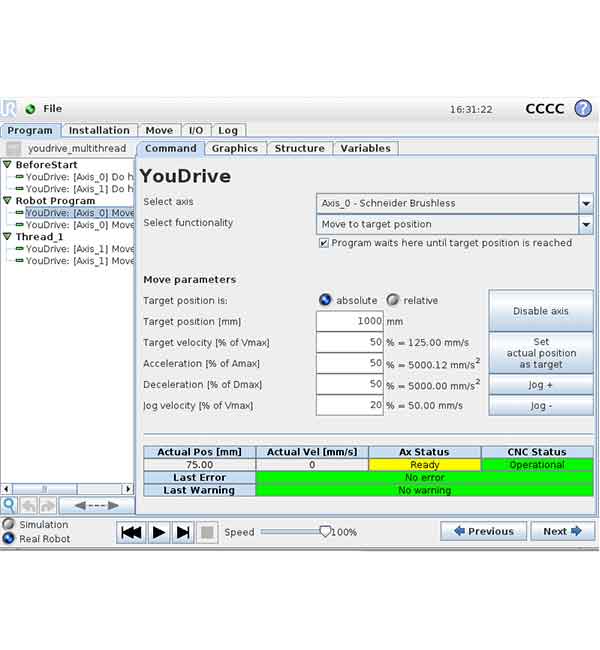Viewport: 600px width, 650px height.
Task: Select first Thread_1 [Axis_1] Move node
Action: coord(80,249)
